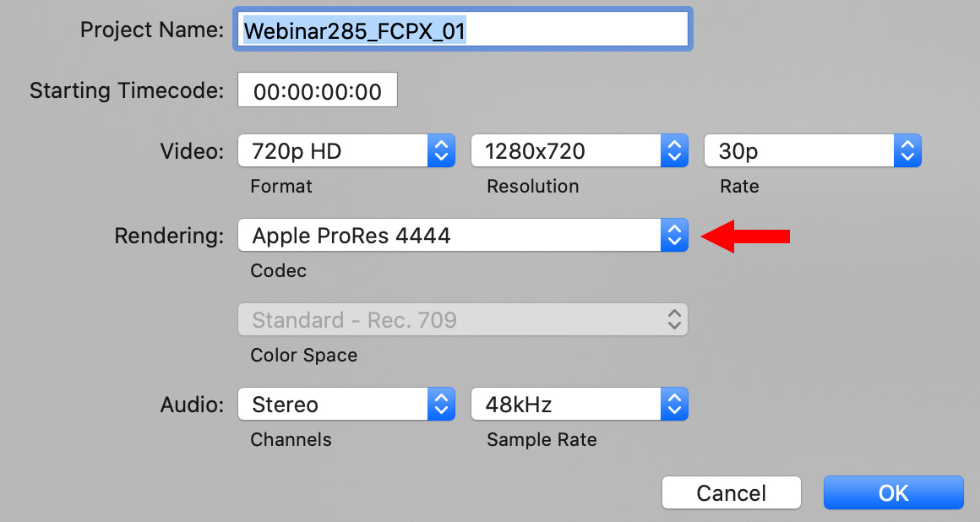Open the Apple ProRes 4444 codec menu
Image resolution: width=980 pixels, height=522 pixels.
click(x=463, y=235)
